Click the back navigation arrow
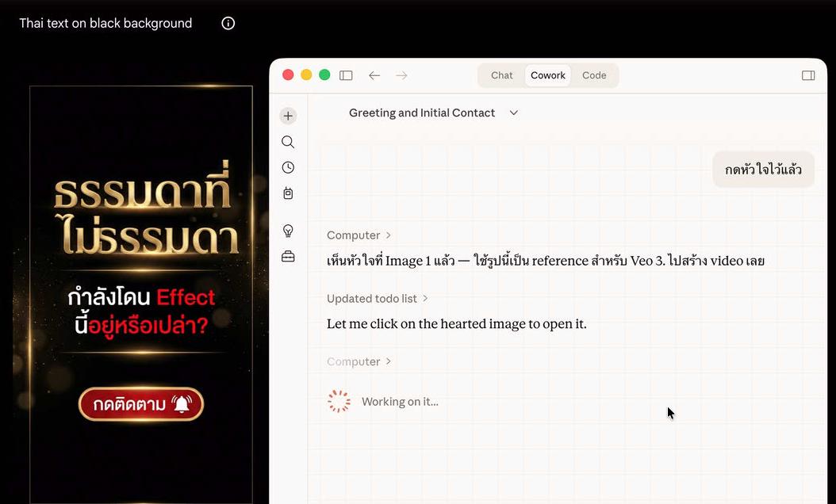This screenshot has height=504, width=836. click(374, 74)
